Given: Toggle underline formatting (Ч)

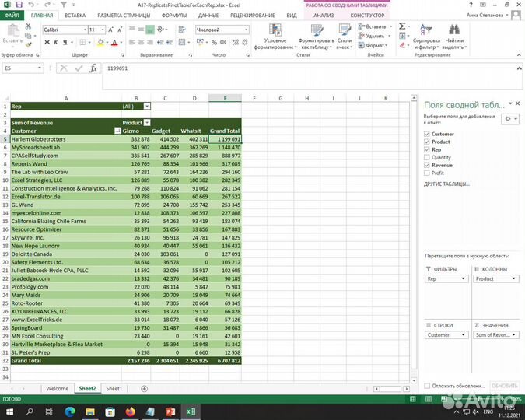Looking at the screenshot, I should point(65,42).
